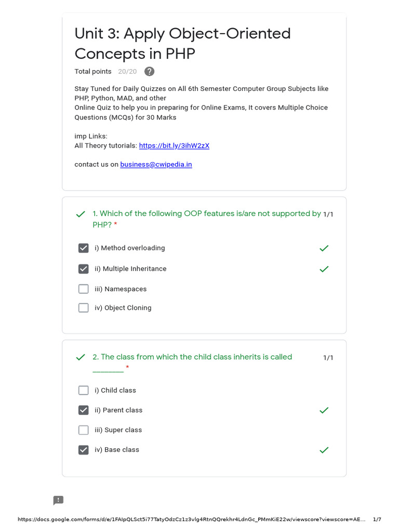This screenshot has height=532, width=399.
Task: Tick the Object Cloning checkbox
Action: (83, 308)
